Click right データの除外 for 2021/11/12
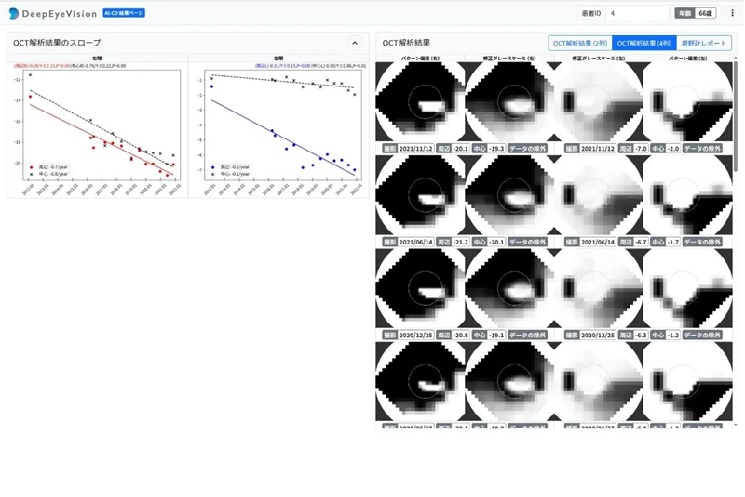This screenshot has height=497, width=745. pyautogui.click(x=703, y=148)
